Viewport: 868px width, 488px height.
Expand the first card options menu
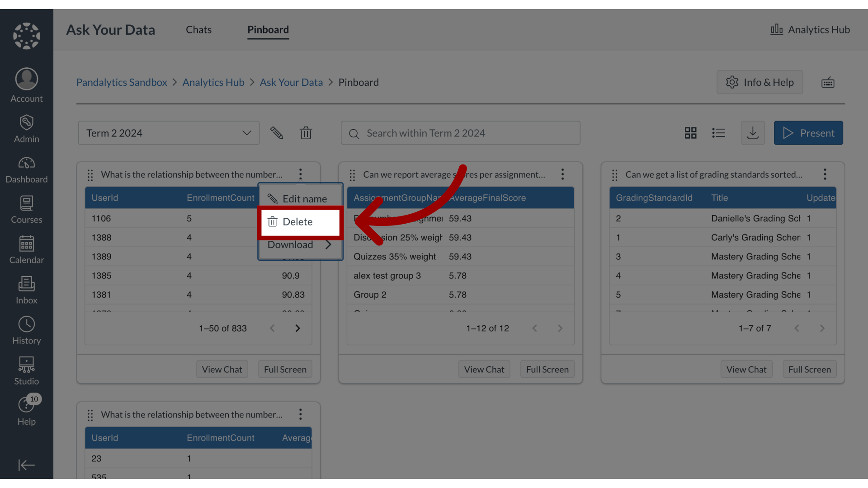(x=300, y=174)
